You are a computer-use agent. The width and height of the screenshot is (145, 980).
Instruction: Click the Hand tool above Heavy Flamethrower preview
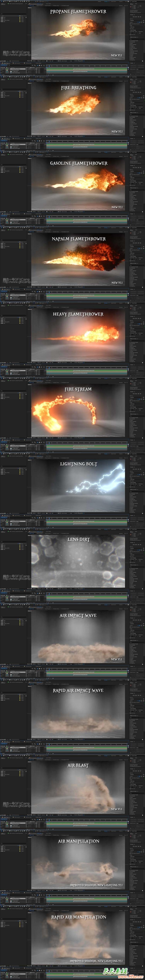[x=3, y=304]
